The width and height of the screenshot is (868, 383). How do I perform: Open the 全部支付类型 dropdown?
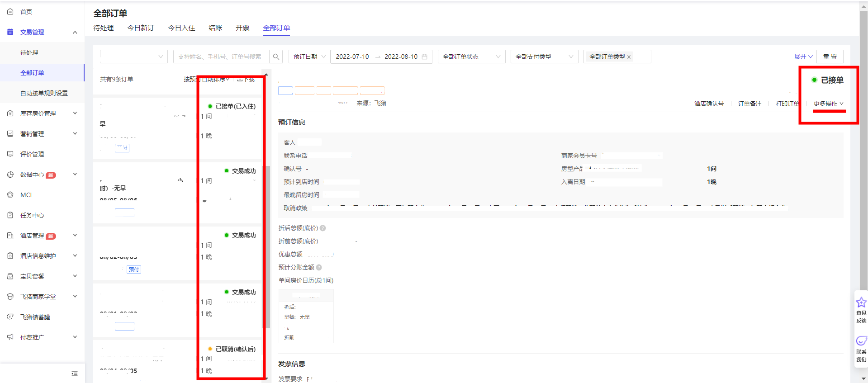coord(544,57)
